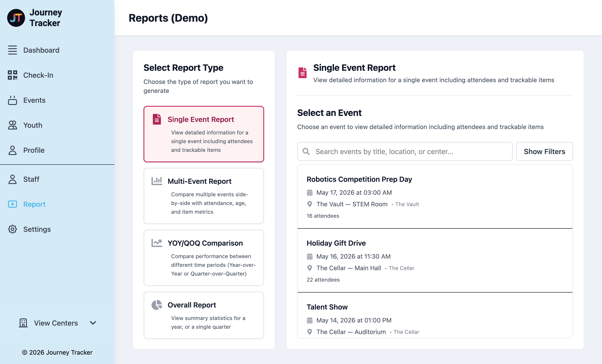Screen dimensions: 602x364
Task: Click 'May 14, 2026 at 01:00 PM' date
Action: pyautogui.click(x=354, y=320)
